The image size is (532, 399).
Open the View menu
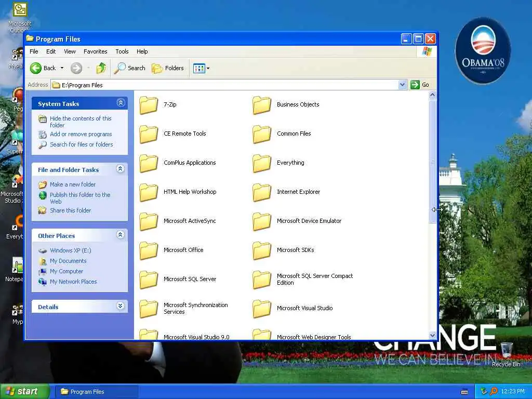click(x=70, y=51)
